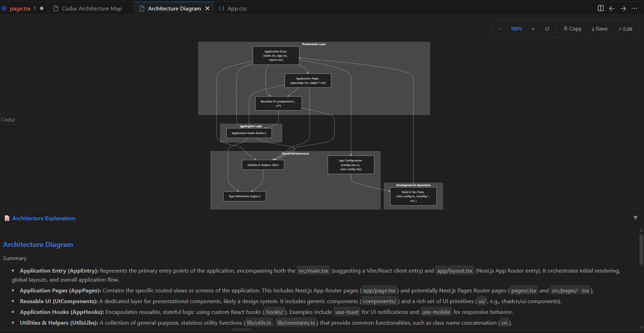Switch to the page.tsx tab
Screen dimensions: 644x333
21,8
